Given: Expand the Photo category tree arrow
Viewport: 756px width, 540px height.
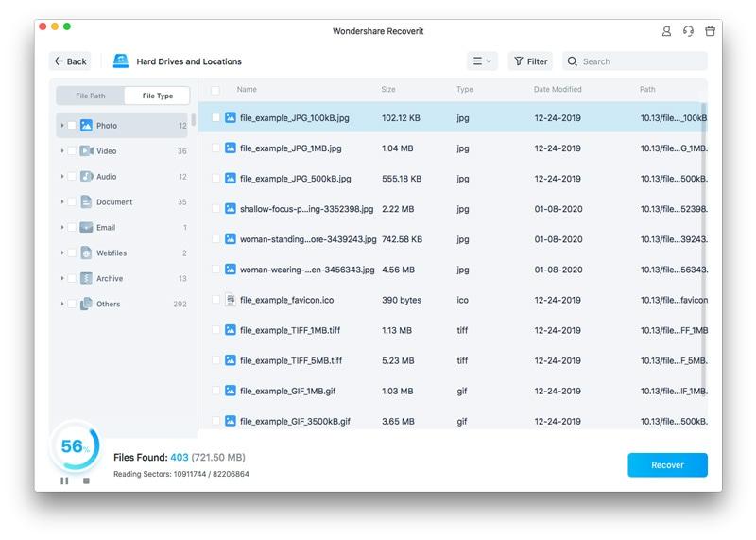Looking at the screenshot, I should 62,126.
